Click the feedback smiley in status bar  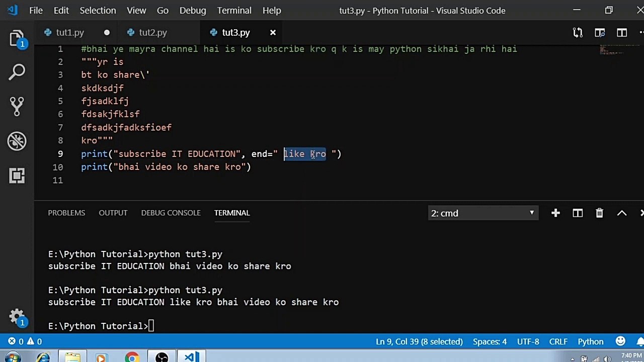tap(620, 341)
